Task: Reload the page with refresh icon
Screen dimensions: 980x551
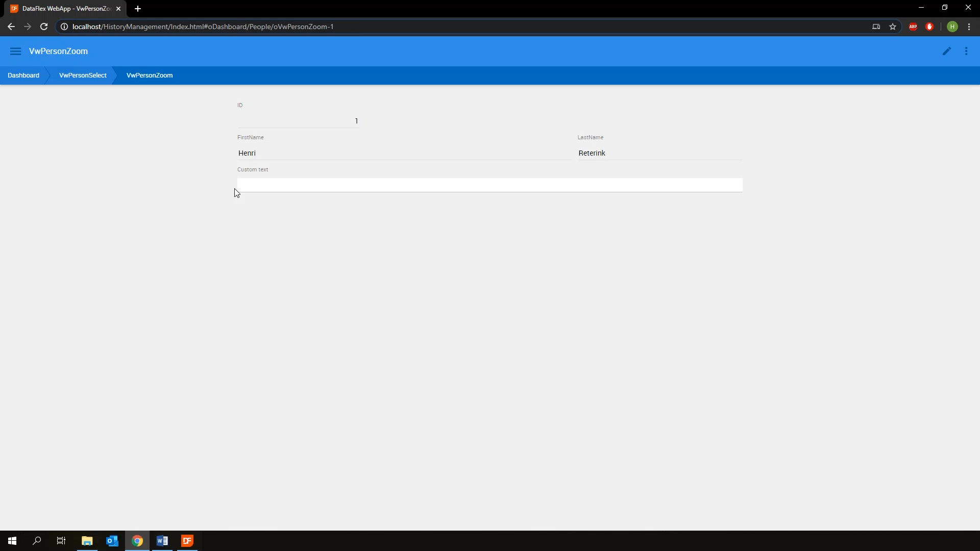Action: click(44, 27)
